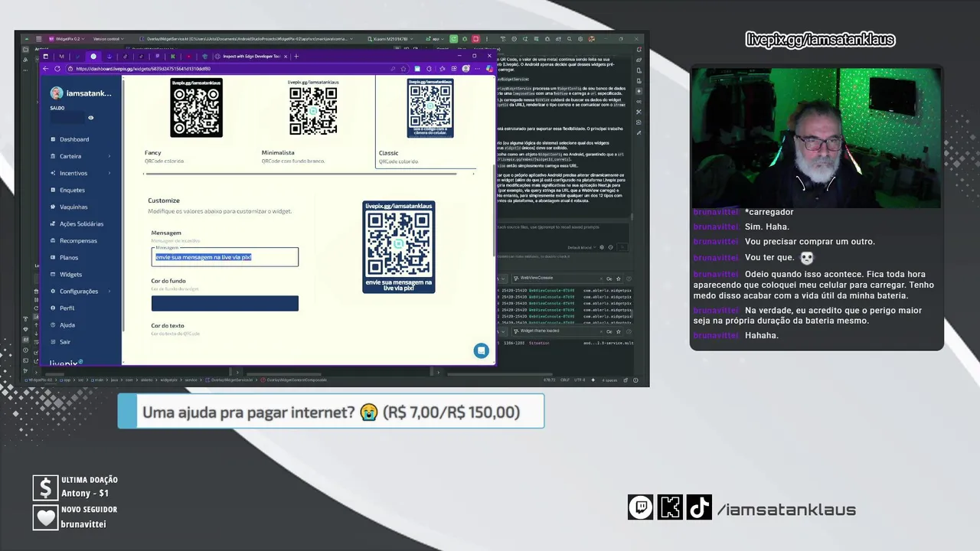Image resolution: width=980 pixels, height=551 pixels.
Task: Click the Ajuda help icon
Action: point(53,324)
